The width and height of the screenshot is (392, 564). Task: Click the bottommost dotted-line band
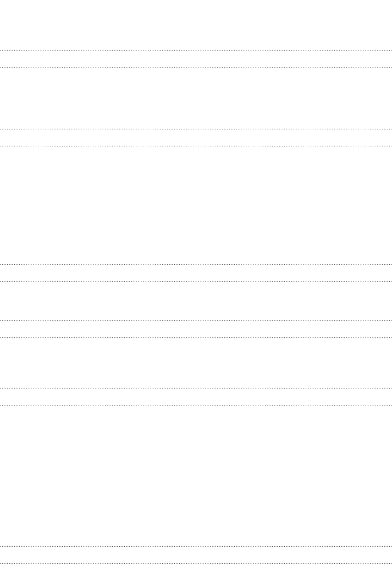pos(196,554)
